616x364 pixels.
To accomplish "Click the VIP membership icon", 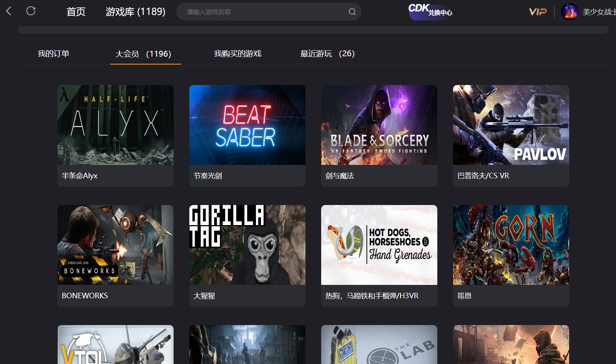I will (538, 12).
